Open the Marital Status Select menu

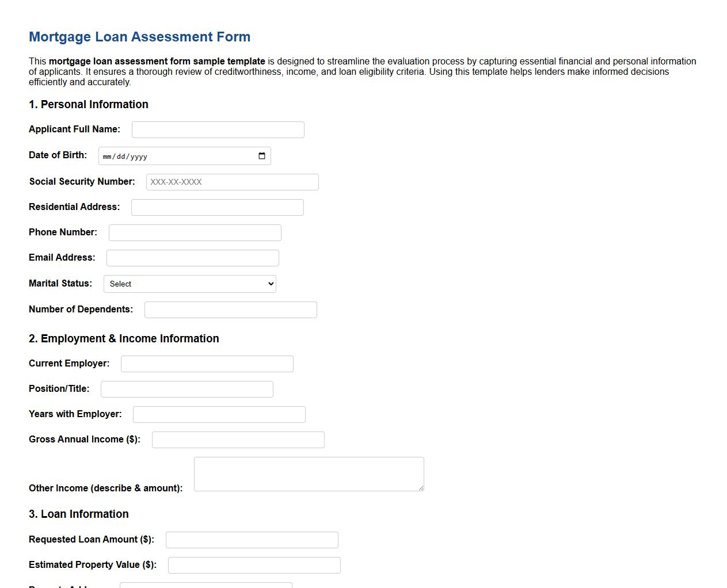click(190, 284)
